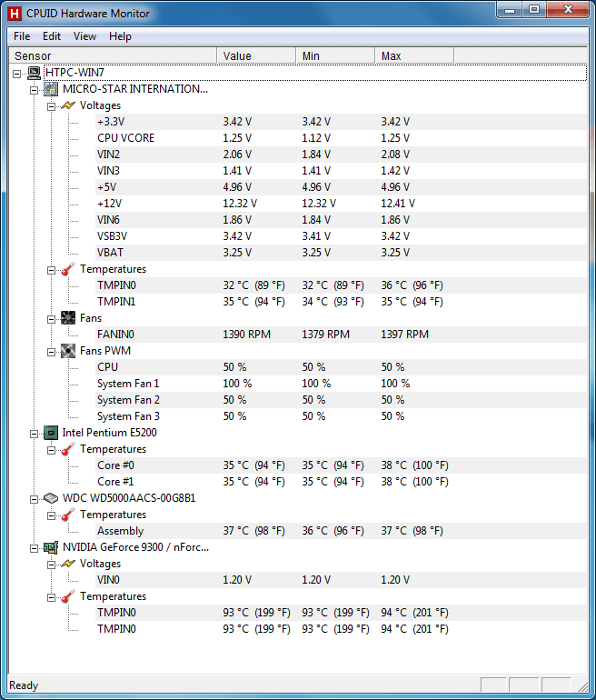Screen dimensions: 596x700
Task: Click the NVIDIA Temperatures thermometer icon
Action: tap(68, 596)
